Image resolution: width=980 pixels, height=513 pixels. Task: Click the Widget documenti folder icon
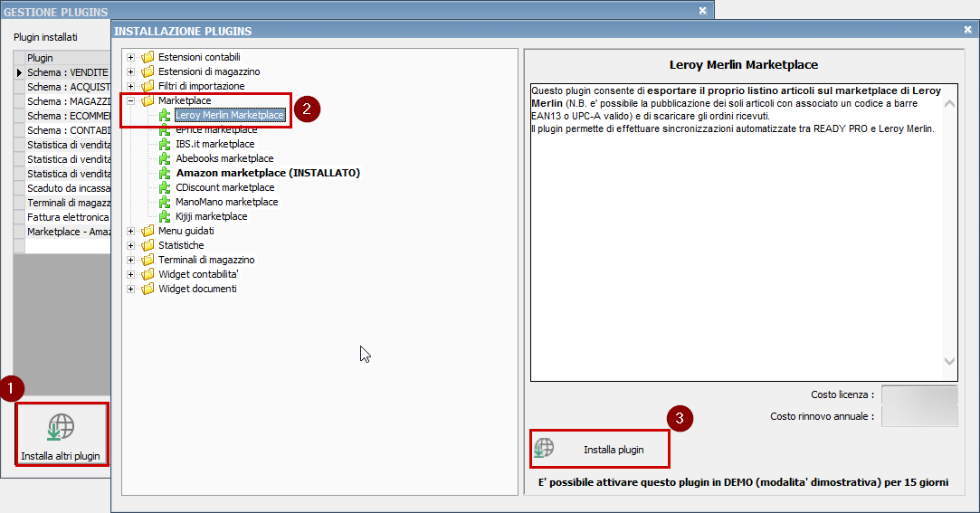click(147, 289)
